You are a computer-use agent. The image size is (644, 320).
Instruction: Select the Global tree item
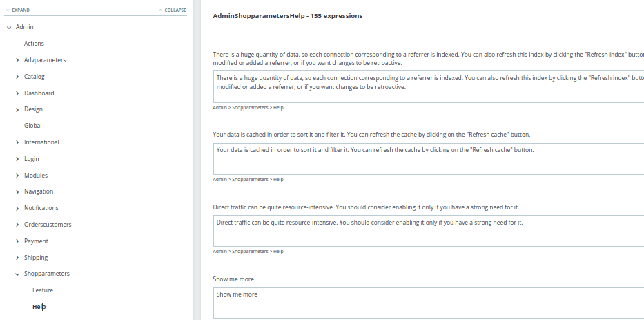pos(32,126)
